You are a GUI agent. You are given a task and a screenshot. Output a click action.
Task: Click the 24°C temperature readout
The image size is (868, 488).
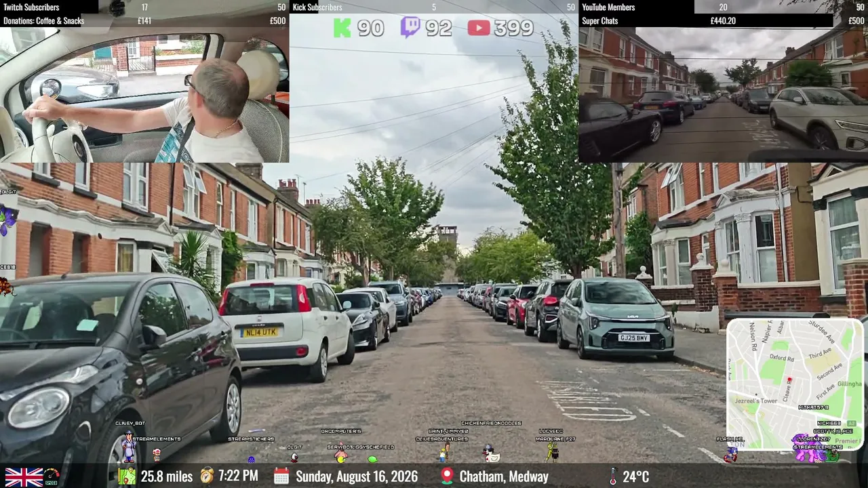635,476
